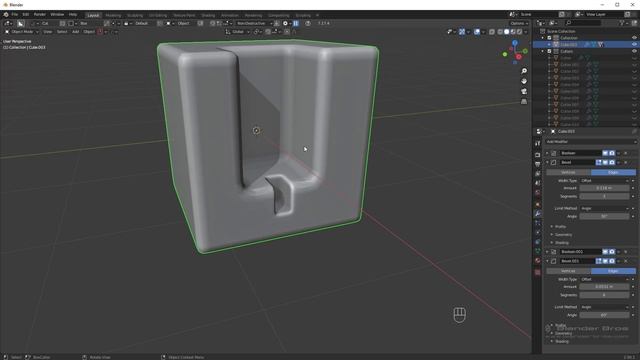Uncheck the Collection exclude checkbox
Image resolution: width=640 pixels, height=360 pixels.
(x=549, y=38)
